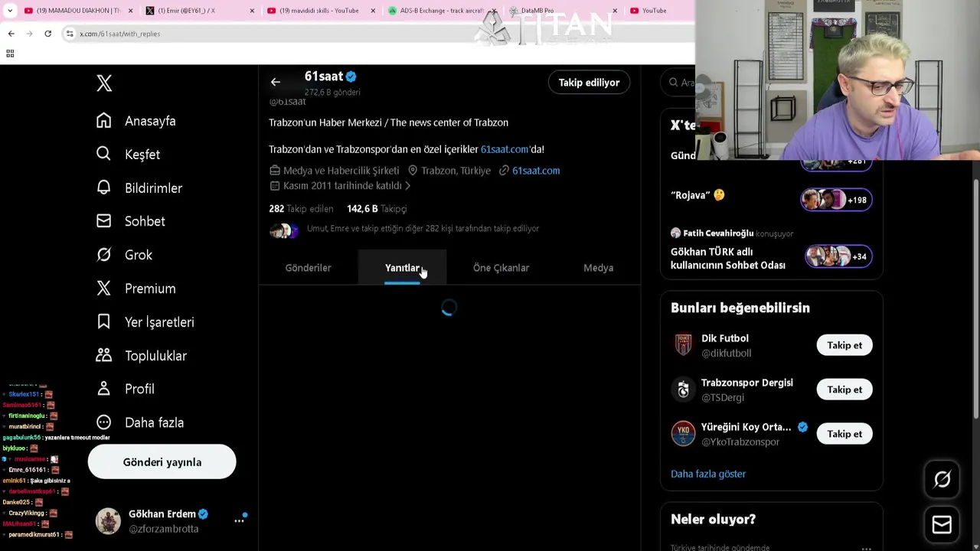Open account options dots next to Gökhan Erdem
The height and width of the screenshot is (551, 980).
pos(240,520)
